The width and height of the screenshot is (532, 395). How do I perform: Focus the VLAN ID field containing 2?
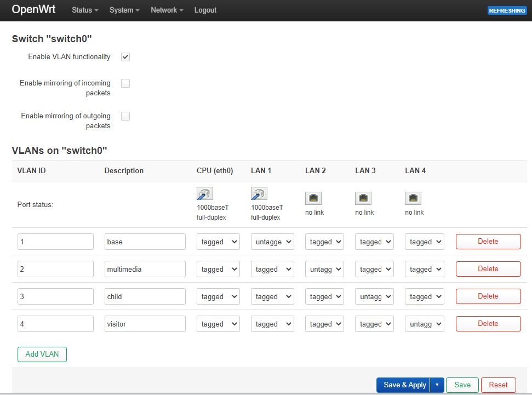tap(55, 269)
